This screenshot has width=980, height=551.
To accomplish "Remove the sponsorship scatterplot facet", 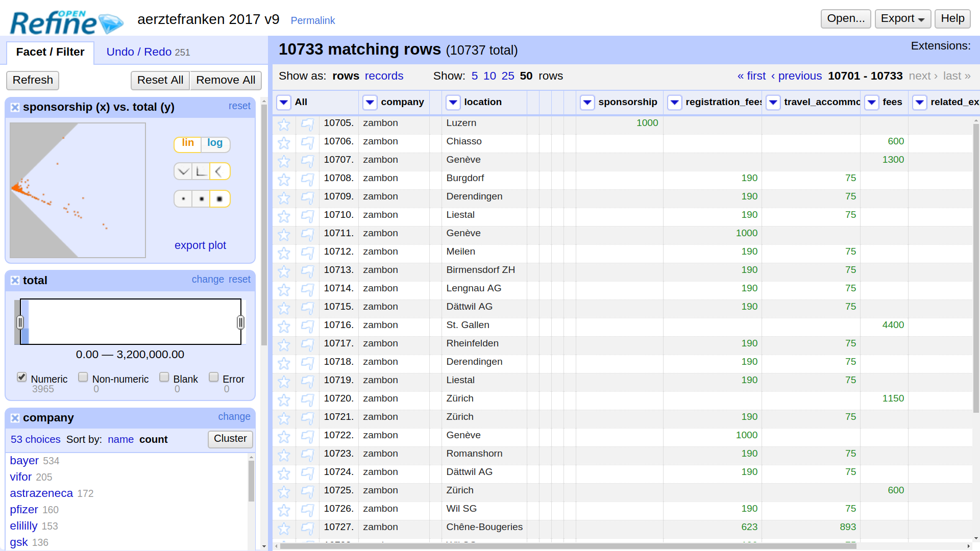I will (x=15, y=107).
